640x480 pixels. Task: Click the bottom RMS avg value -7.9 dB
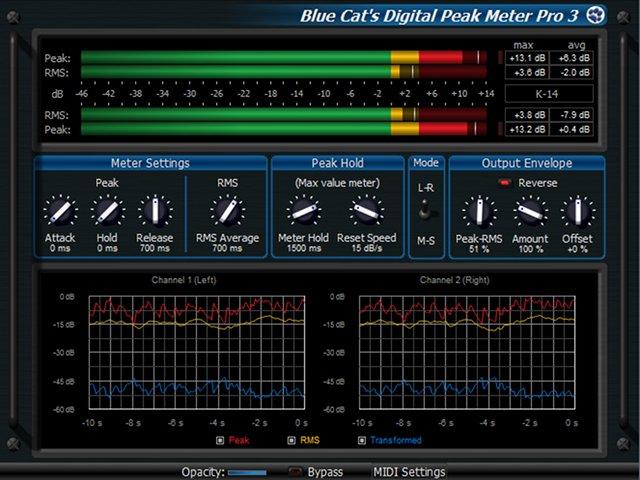(571, 115)
